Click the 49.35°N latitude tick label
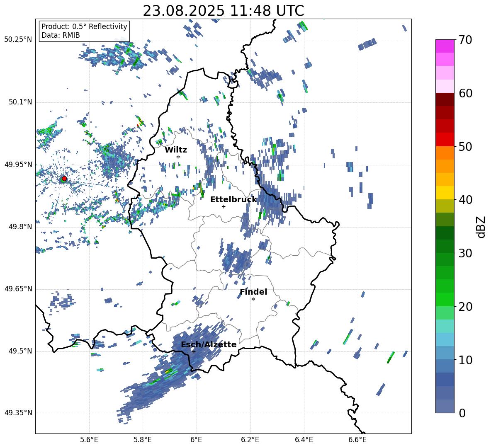 coord(18,413)
